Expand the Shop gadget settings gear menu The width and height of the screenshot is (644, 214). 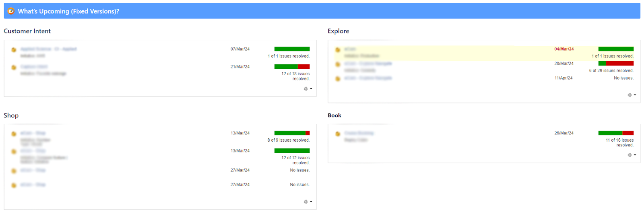point(308,202)
